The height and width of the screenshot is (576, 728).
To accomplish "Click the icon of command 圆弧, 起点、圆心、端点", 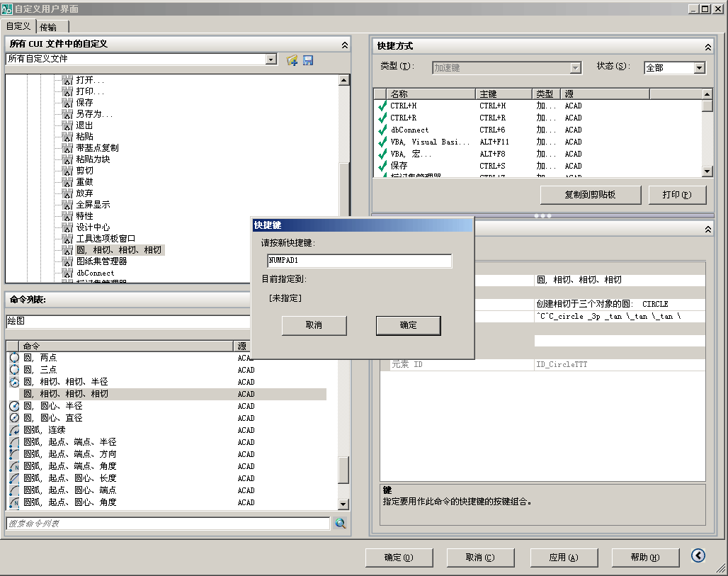I will coord(14,490).
